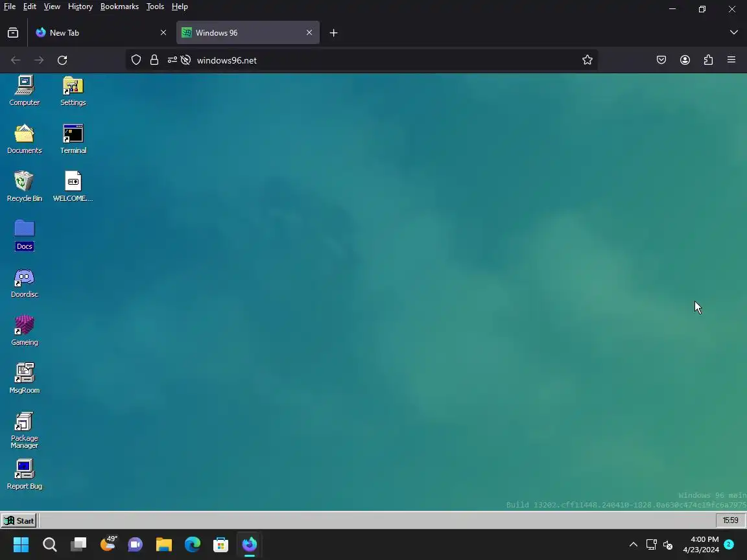The height and width of the screenshot is (560, 747).
Task: Open File Explorer from taskbar
Action: (164, 544)
